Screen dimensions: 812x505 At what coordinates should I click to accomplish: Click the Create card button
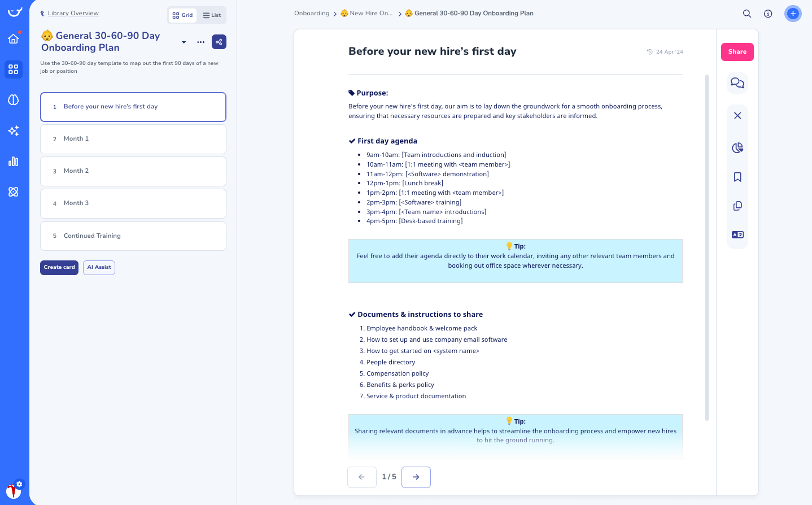[x=59, y=267]
